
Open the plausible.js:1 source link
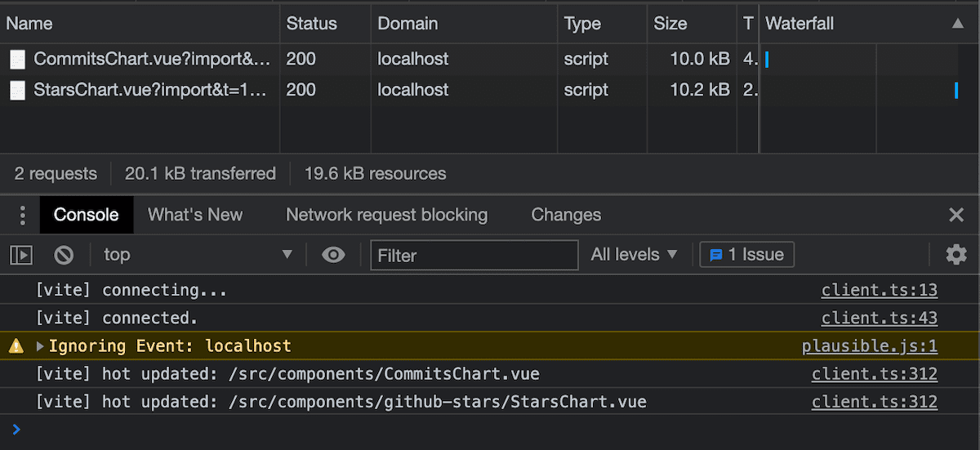(869, 346)
